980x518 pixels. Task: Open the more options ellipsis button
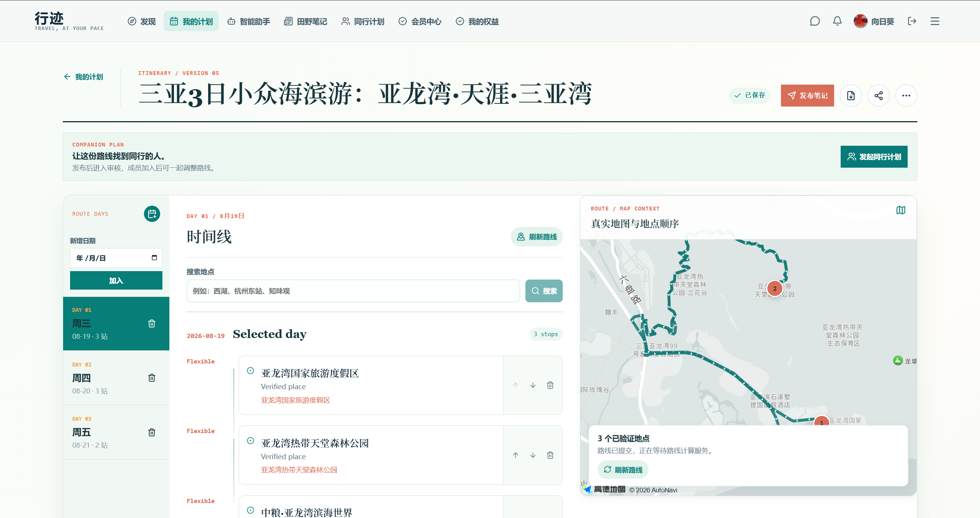(906, 95)
